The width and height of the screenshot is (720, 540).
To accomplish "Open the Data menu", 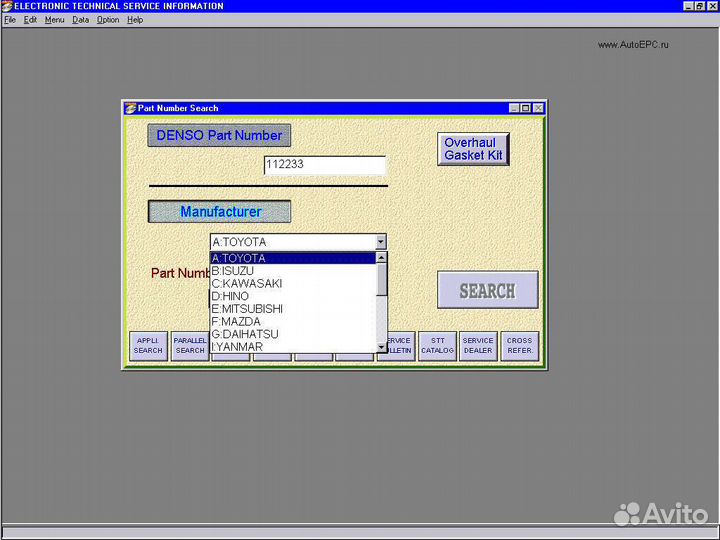I will tap(80, 20).
